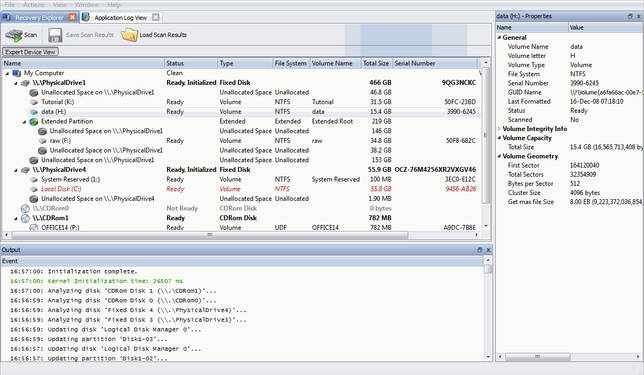Collapse the PhysicalDrive1 tree node
The width and height of the screenshot is (644, 375).
click(x=16, y=83)
